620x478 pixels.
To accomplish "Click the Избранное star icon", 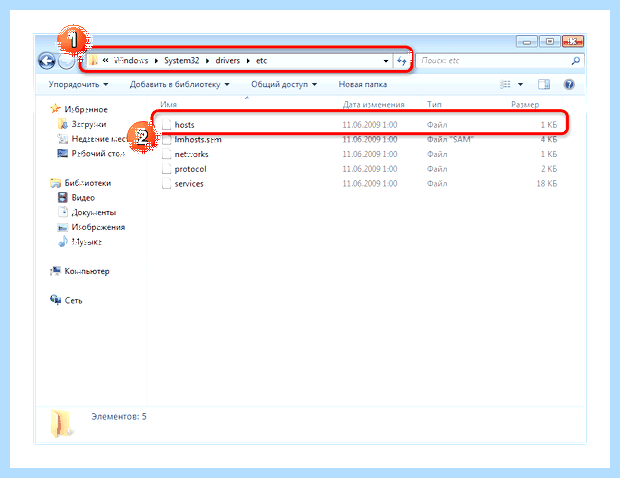I will 55,109.
